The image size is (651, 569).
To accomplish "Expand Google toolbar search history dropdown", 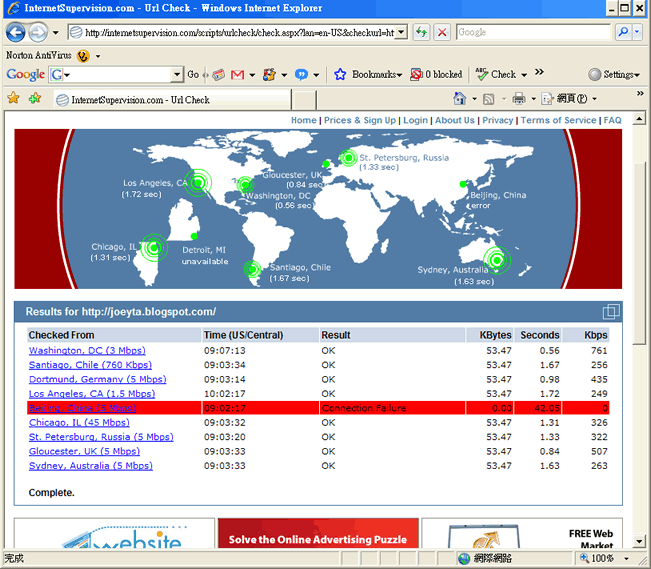I will [x=177, y=75].
